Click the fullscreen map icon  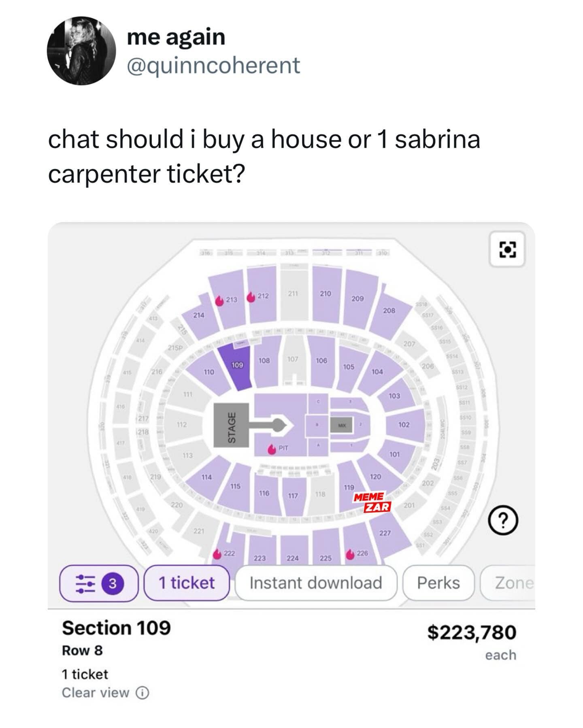pyautogui.click(x=507, y=249)
